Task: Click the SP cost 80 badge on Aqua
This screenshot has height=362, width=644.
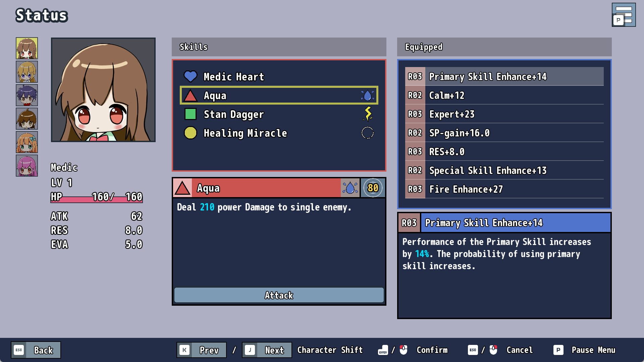Action: tap(373, 188)
